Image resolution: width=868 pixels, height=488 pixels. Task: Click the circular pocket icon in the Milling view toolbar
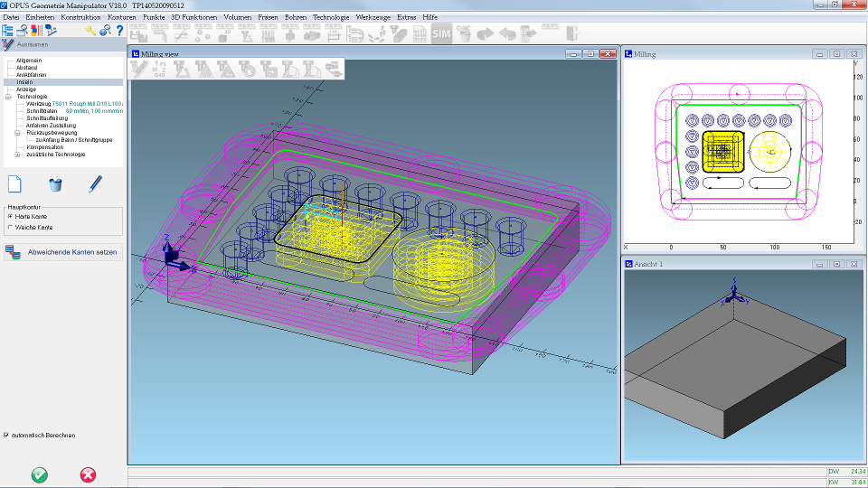click(x=247, y=70)
